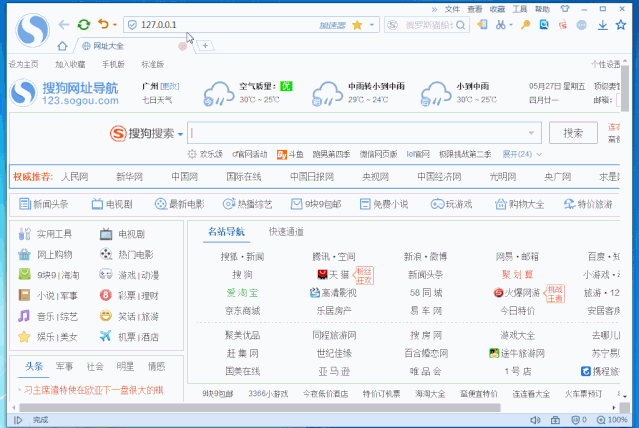Viewport: 639px width, 428px height.
Task: Click the blue page search toolbar icon
Action: (x=544, y=25)
